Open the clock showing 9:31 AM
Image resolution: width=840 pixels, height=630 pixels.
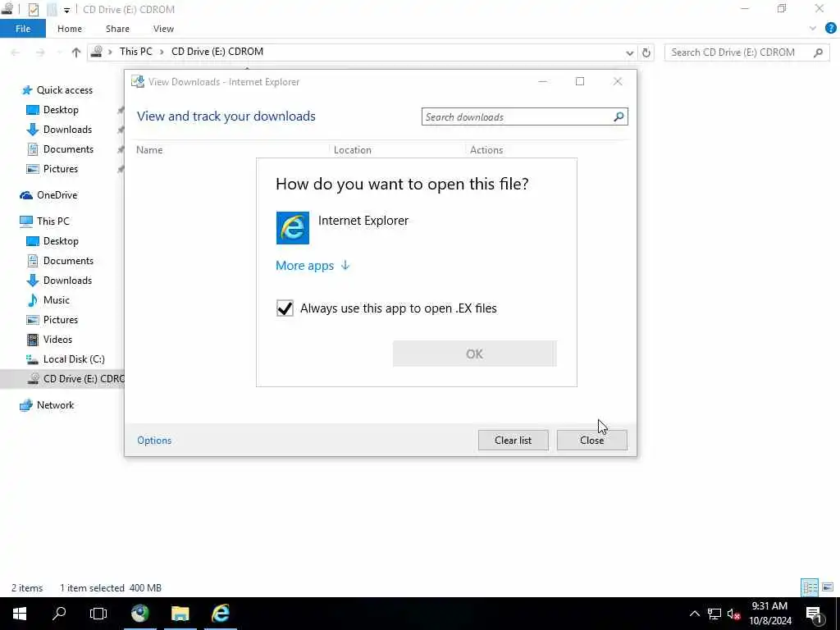769,614
